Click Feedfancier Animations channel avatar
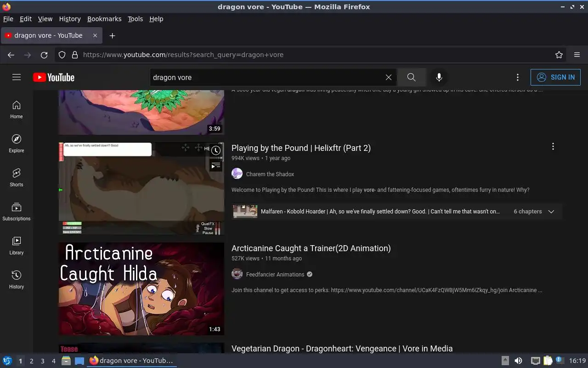588x368 pixels. [x=237, y=274]
